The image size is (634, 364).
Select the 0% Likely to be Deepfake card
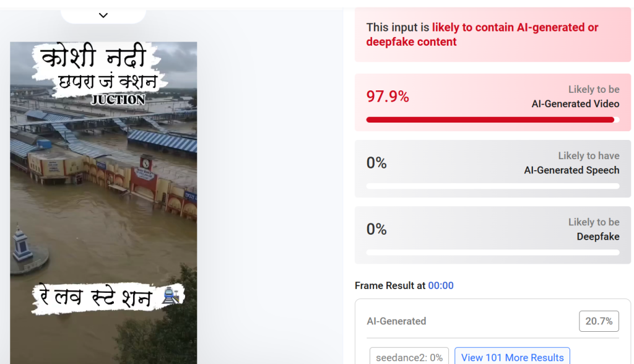tap(492, 235)
